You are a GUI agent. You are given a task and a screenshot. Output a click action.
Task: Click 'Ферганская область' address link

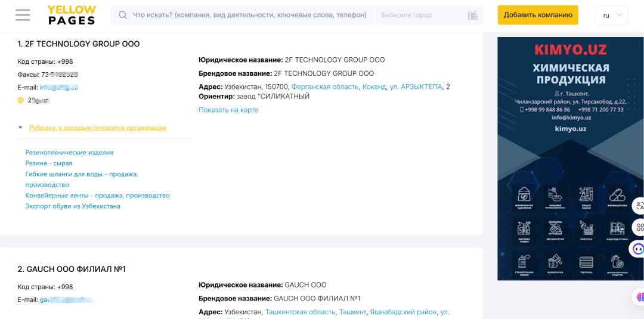326,86
